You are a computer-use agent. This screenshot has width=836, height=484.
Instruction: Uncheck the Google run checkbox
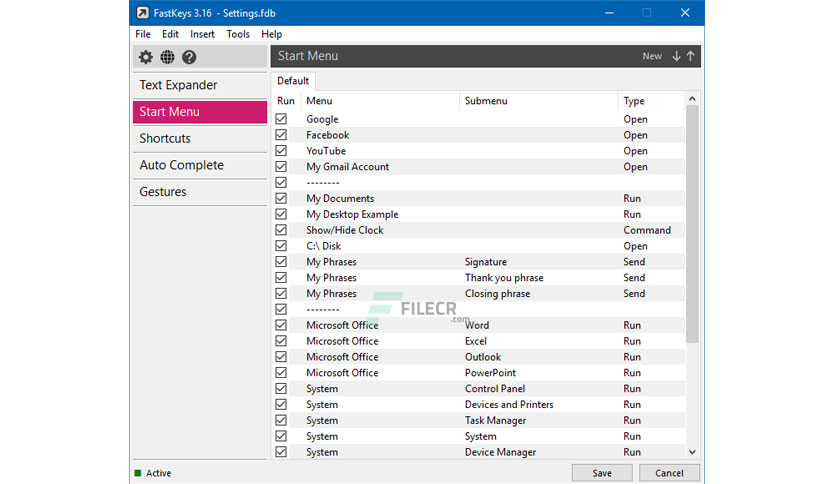pos(281,119)
